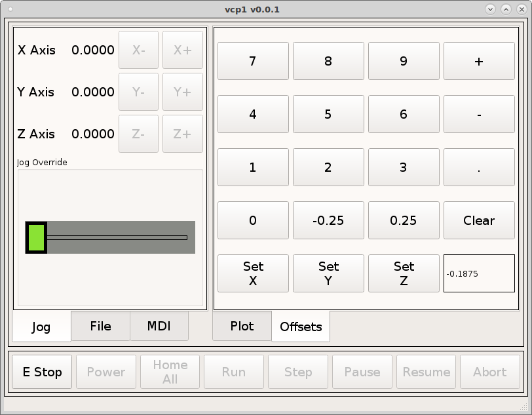Maximize the vcp1 window
The height and width of the screenshot is (415, 532).
(506, 9)
